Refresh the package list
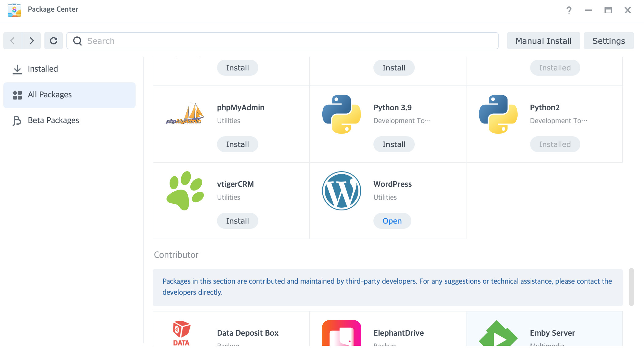644x351 pixels. [x=54, y=41]
